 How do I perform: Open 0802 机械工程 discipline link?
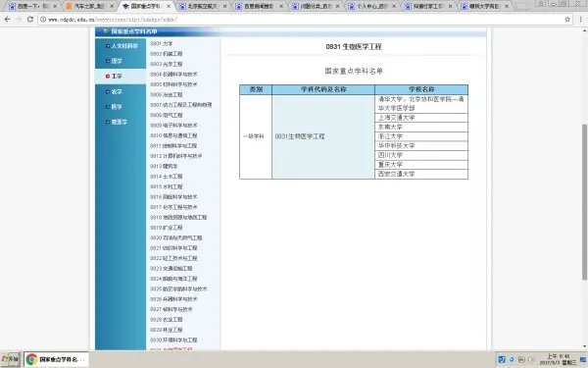tap(167, 54)
